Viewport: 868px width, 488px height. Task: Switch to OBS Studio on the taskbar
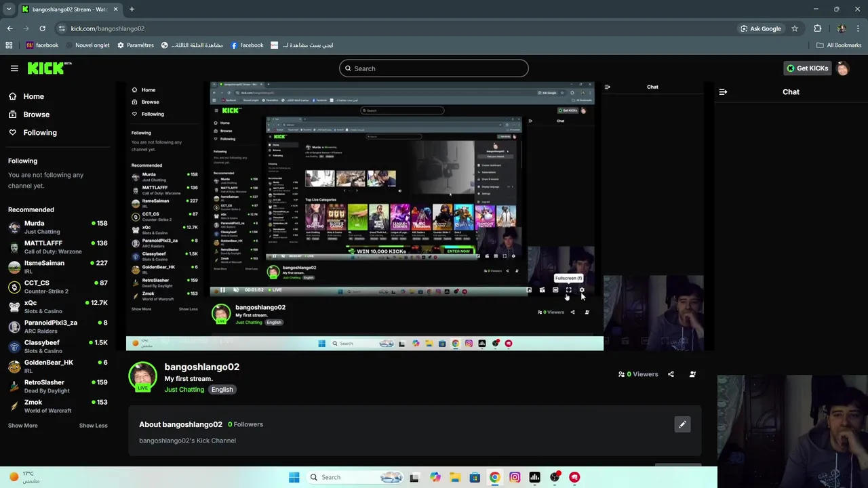[x=555, y=477]
